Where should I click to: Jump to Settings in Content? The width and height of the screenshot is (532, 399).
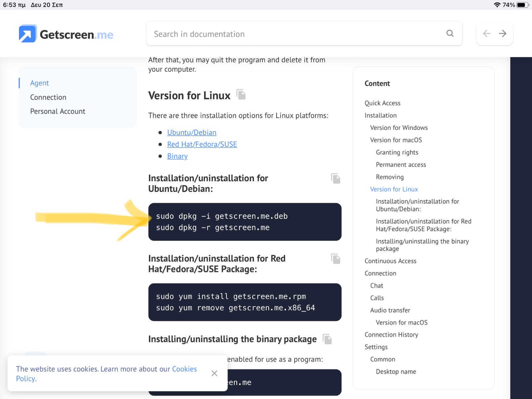[x=376, y=347]
